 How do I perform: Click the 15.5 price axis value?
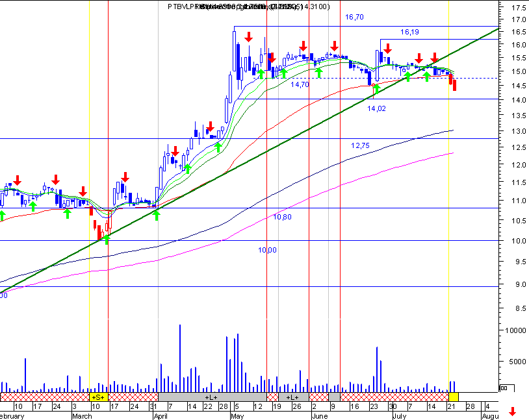pyautogui.click(x=519, y=58)
